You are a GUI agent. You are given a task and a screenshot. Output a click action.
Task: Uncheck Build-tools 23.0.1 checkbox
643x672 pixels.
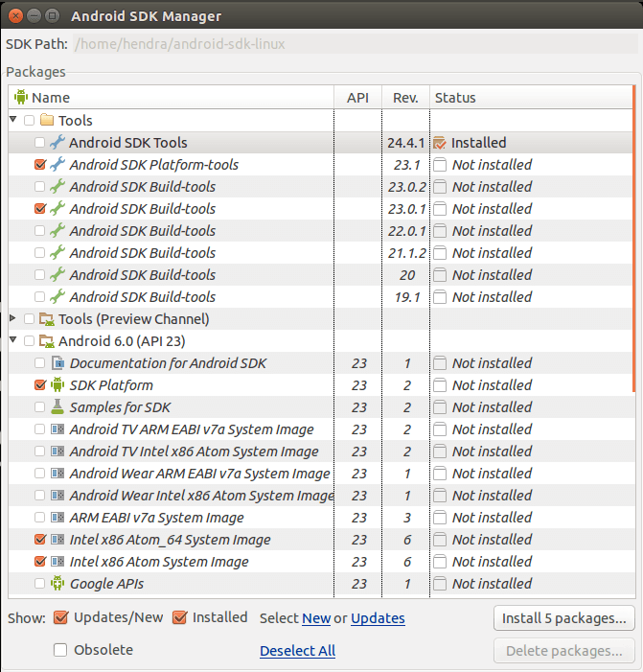pyautogui.click(x=40, y=209)
